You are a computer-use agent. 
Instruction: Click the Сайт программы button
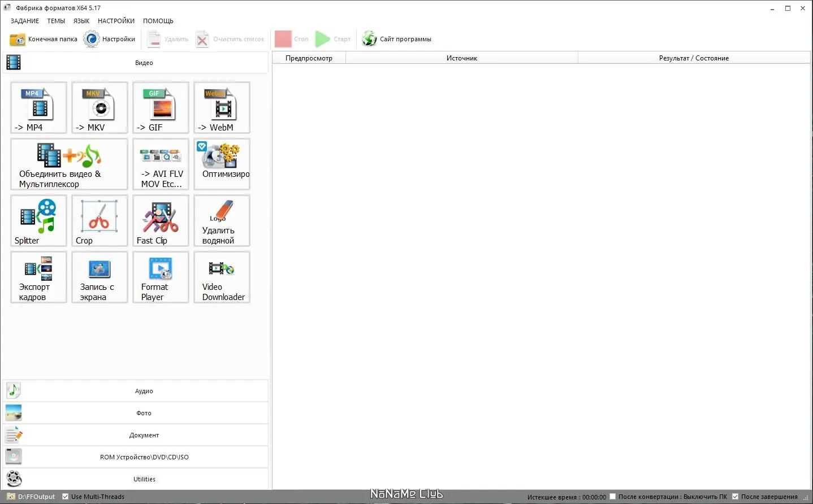(396, 38)
